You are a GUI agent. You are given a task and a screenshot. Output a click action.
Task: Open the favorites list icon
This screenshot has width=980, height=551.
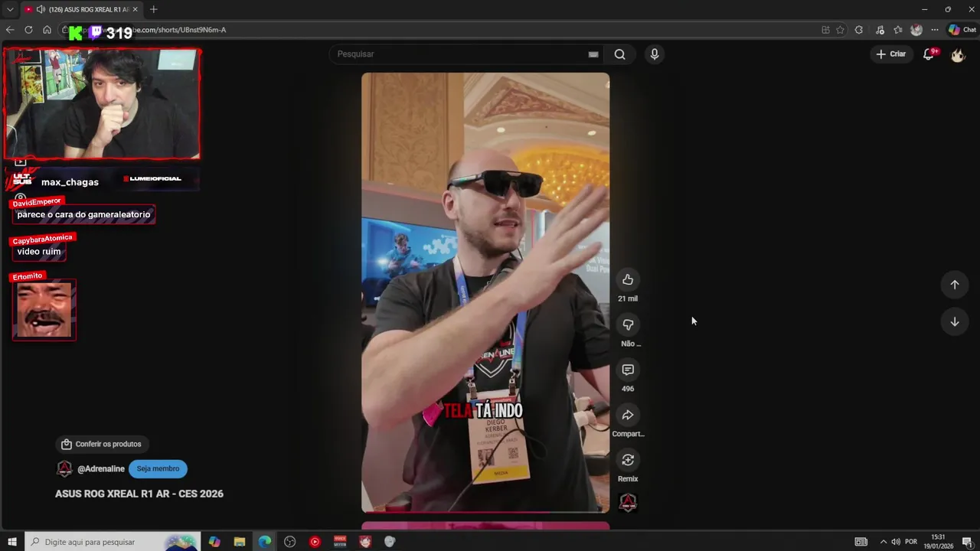point(898,30)
